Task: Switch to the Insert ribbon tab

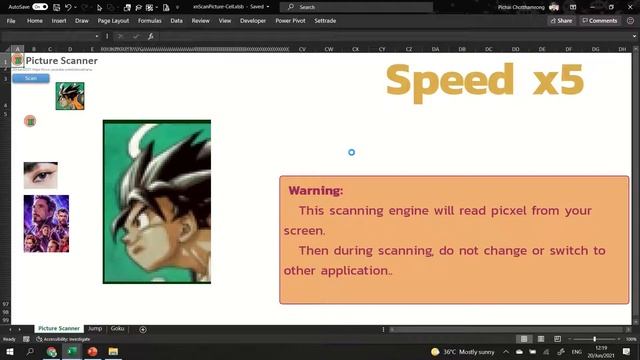Action: pos(59,21)
